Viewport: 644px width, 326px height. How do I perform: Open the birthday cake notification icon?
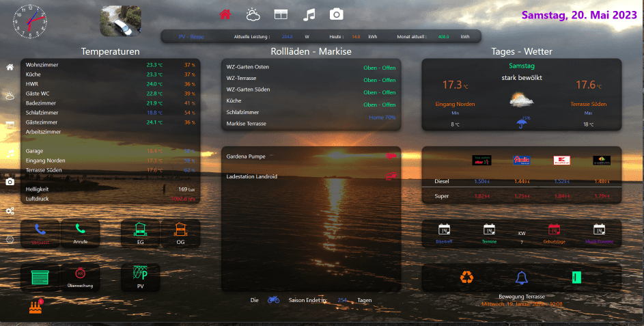[x=36, y=307]
